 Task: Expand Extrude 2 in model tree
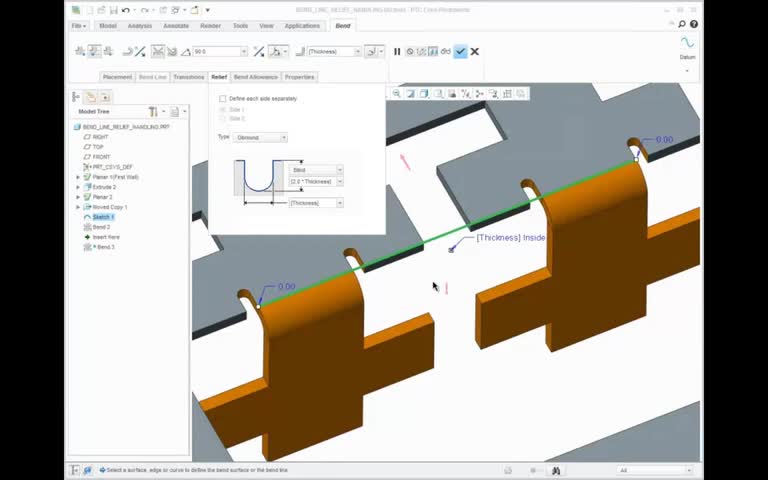coord(78,187)
